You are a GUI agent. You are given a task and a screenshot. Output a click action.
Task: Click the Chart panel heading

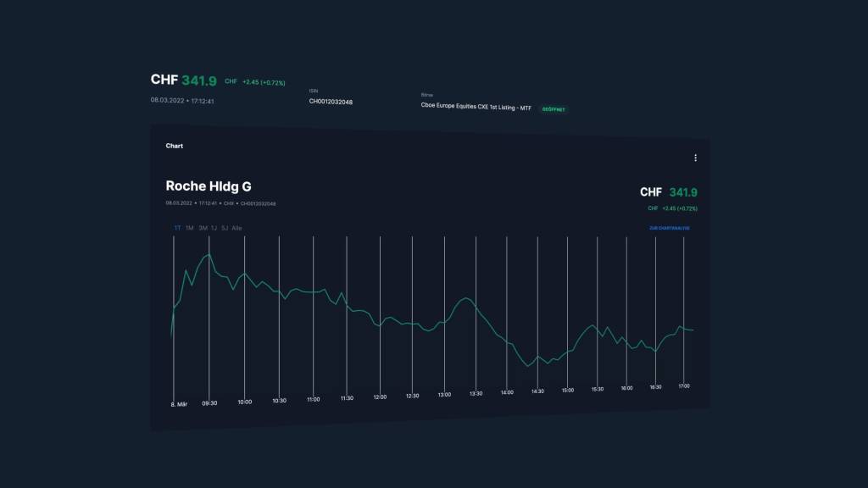[175, 146]
